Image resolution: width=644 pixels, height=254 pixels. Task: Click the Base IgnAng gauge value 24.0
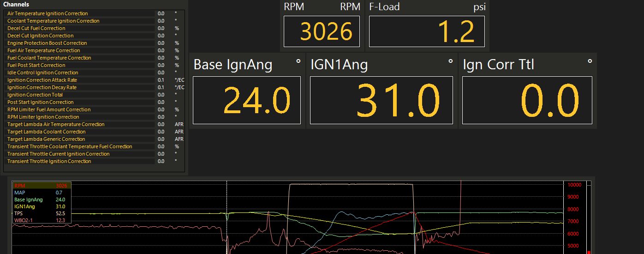coord(247,100)
